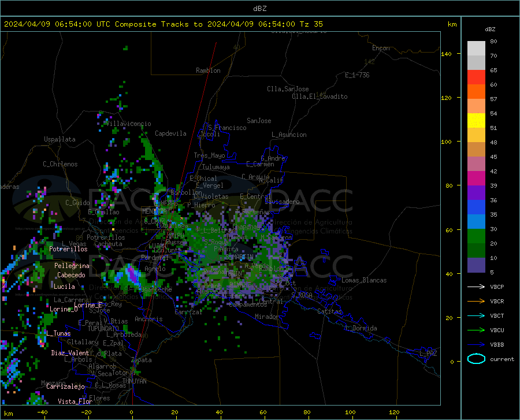Click the dBZ title at top
Viewport: 520px width, 420px height.
259,9
